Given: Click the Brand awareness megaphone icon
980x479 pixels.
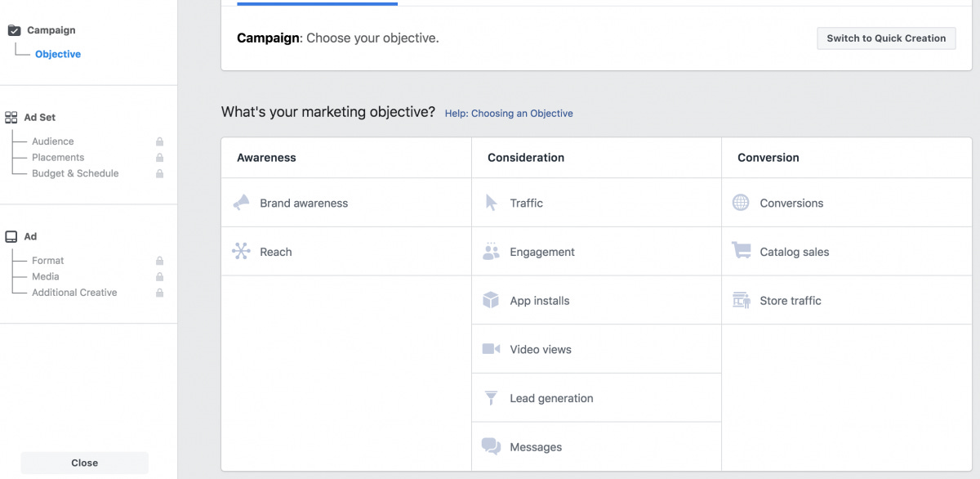Looking at the screenshot, I should pos(241,203).
